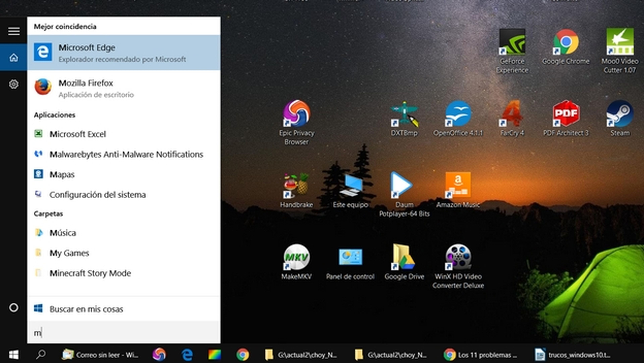
Task: Open Microsoft Excel from Aplicaciones list
Action: (x=124, y=134)
